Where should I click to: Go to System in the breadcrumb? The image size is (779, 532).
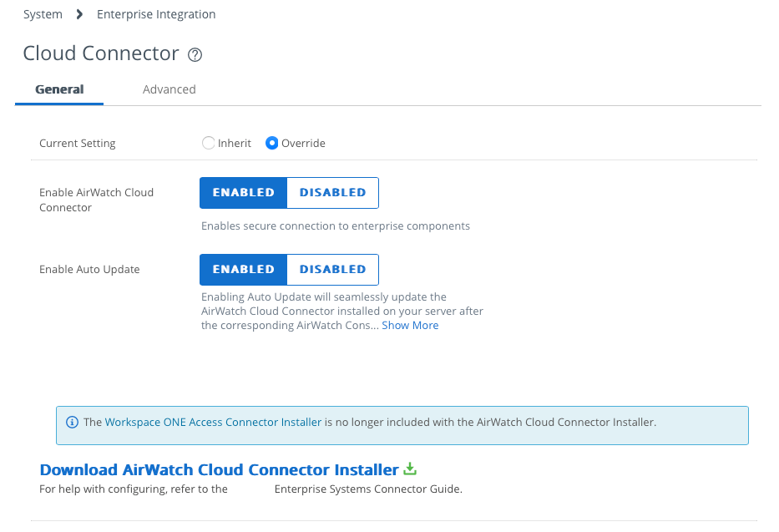43,14
